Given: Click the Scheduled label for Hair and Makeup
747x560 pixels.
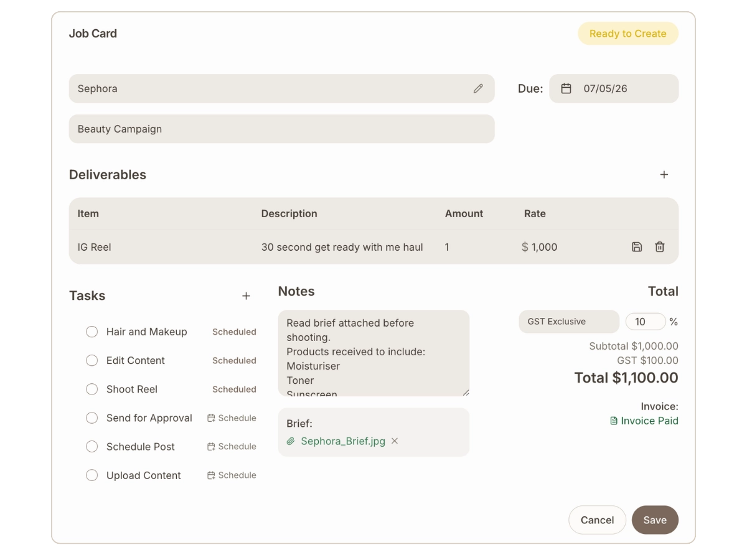Looking at the screenshot, I should [234, 332].
